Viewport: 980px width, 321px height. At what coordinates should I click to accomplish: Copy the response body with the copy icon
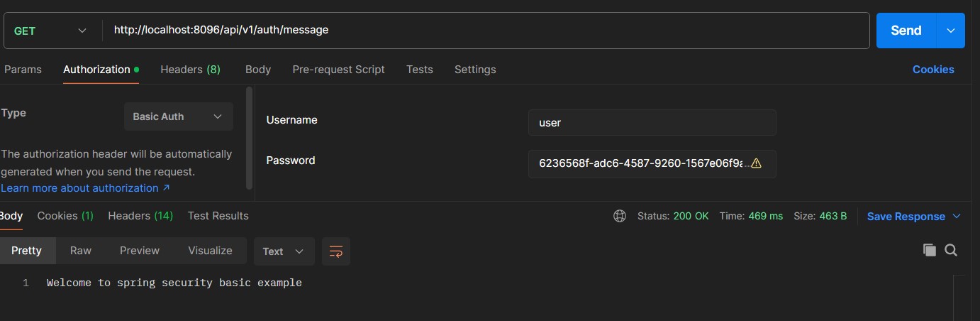point(929,250)
